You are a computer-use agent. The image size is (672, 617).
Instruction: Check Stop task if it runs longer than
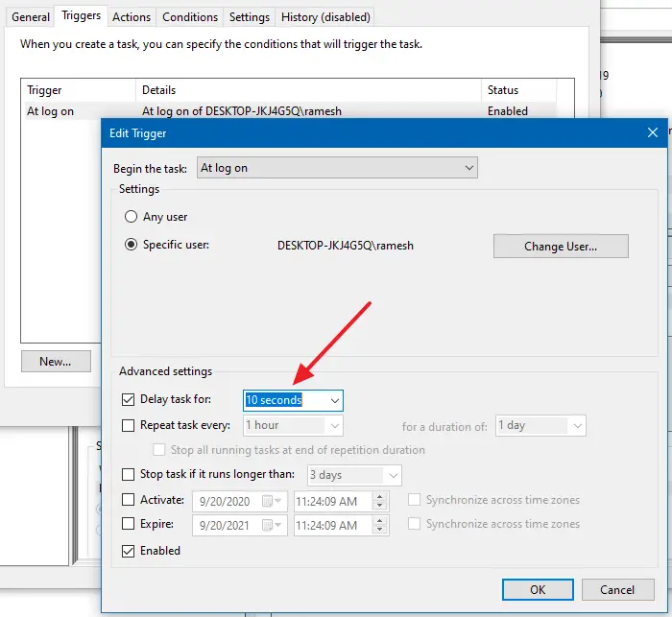tap(128, 474)
